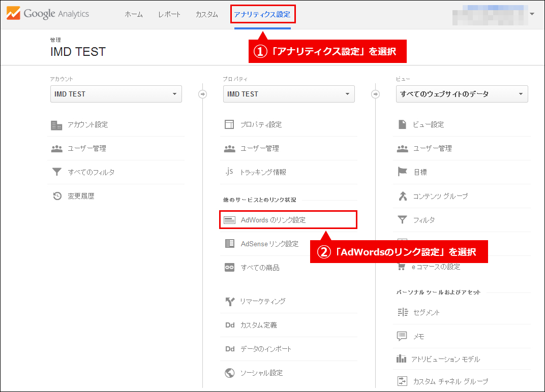Open the プロパティ IMD TEST dropdown
The width and height of the screenshot is (545, 392).
point(289,94)
